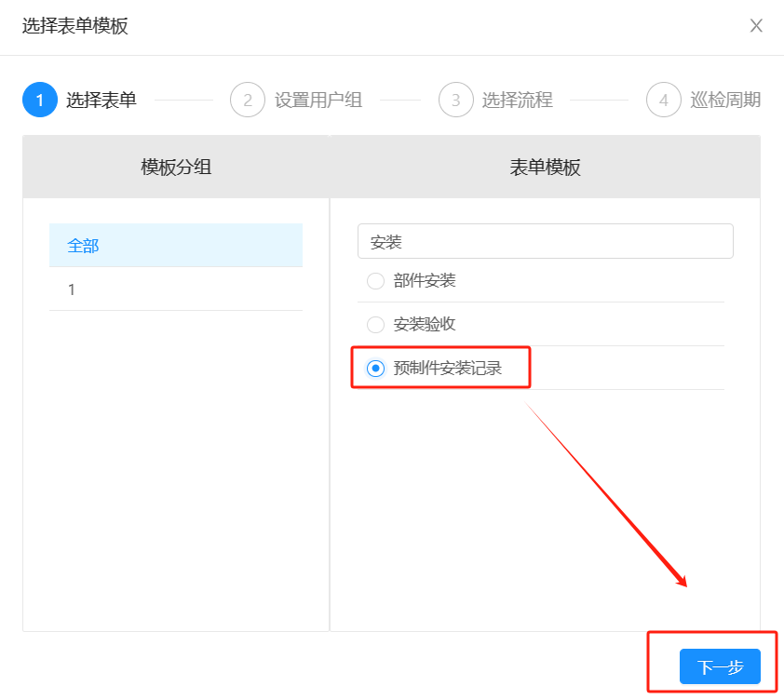Click the step 4 巡检周期 circle icon
Screen dimensions: 784x699
tap(663, 100)
